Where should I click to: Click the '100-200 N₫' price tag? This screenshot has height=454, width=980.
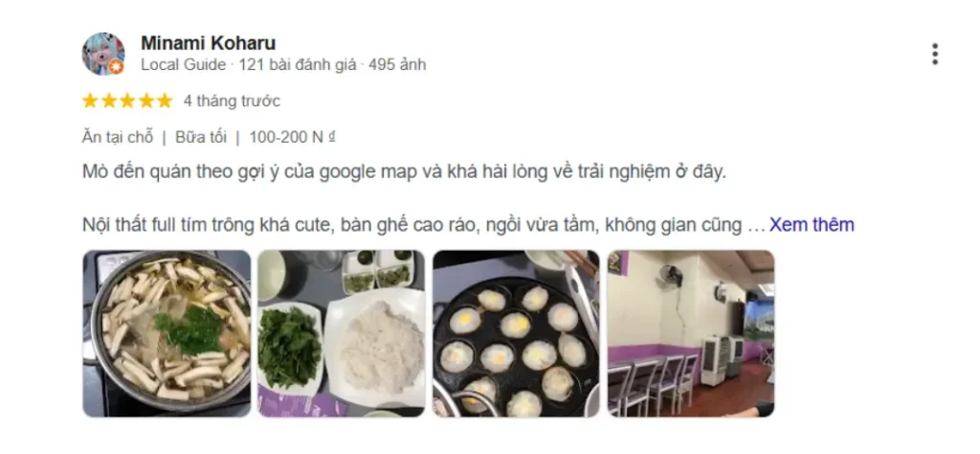tap(292, 138)
